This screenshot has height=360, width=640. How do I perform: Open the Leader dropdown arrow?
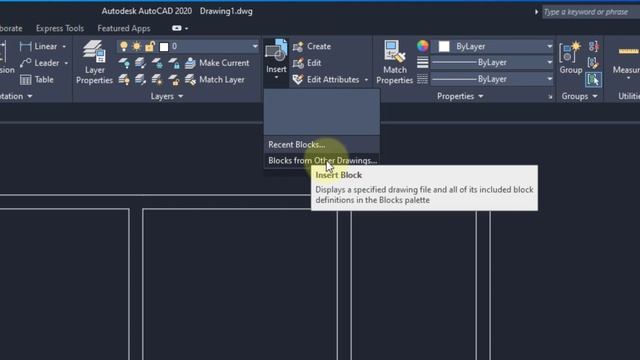66,63
